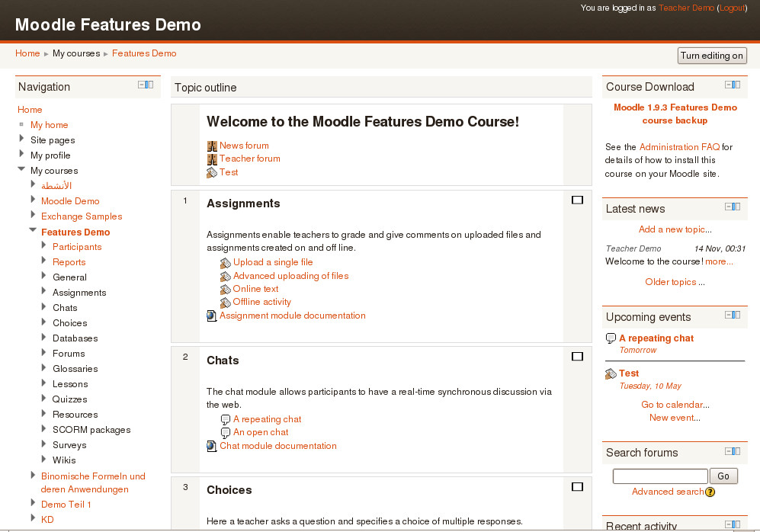Viewport: 760px width, 532px height.
Task: Click the Test assignment icon in welcome section
Action: [212, 172]
